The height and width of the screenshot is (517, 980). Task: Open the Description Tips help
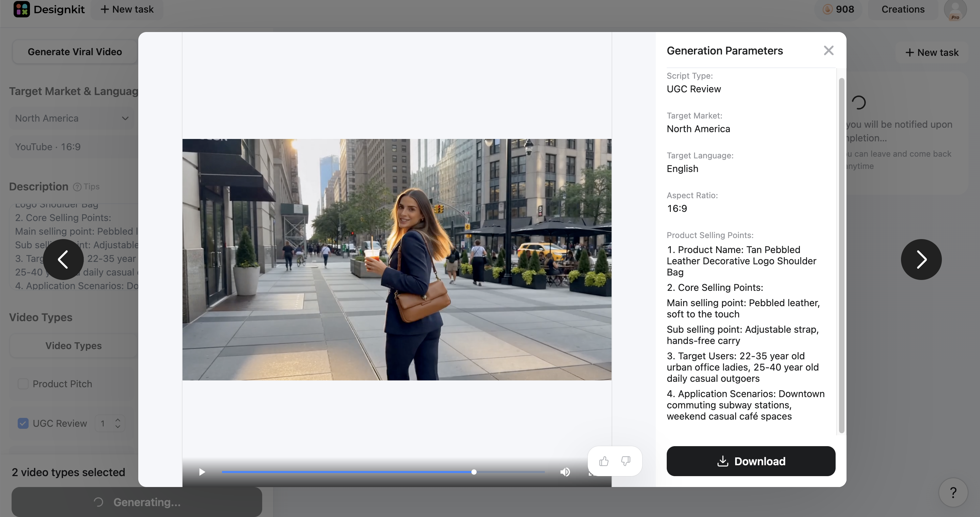coord(86,187)
